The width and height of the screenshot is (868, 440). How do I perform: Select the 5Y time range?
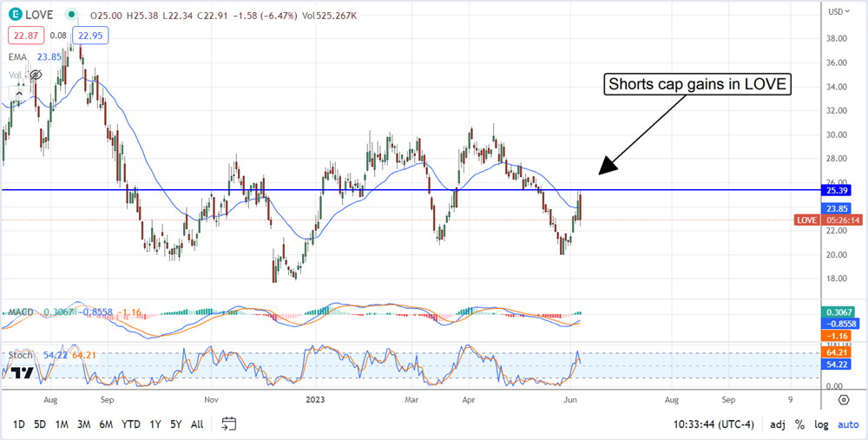point(176,424)
